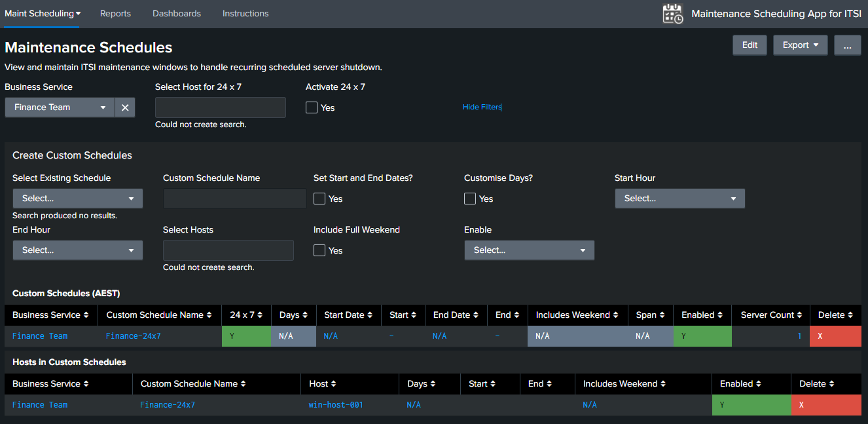Image resolution: width=868 pixels, height=424 pixels.
Task: Sort Hosts table by Delete column
Action: [816, 383]
